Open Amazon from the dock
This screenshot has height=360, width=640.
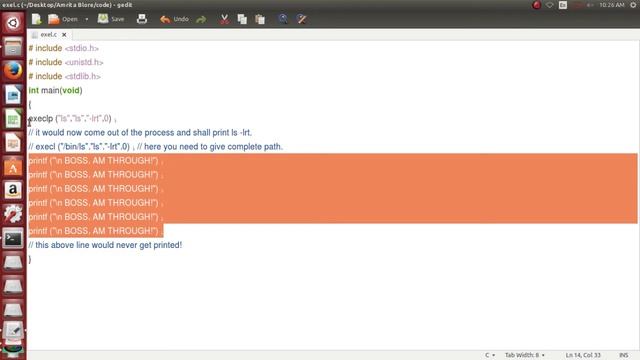click(x=13, y=190)
